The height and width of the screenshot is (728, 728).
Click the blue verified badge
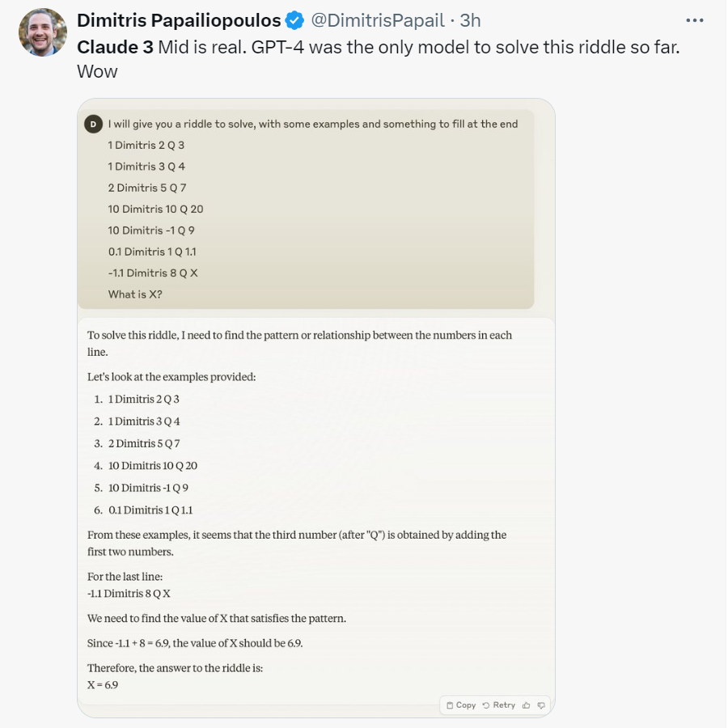coord(295,20)
